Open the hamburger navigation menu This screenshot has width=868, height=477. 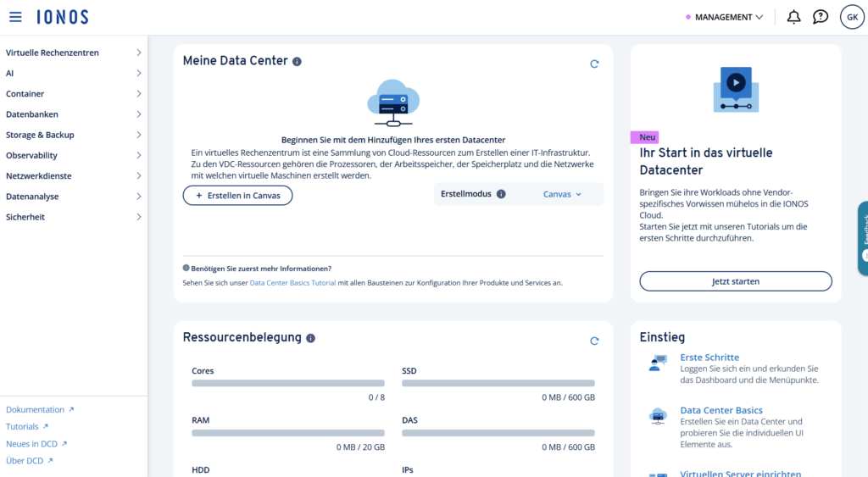click(x=15, y=17)
